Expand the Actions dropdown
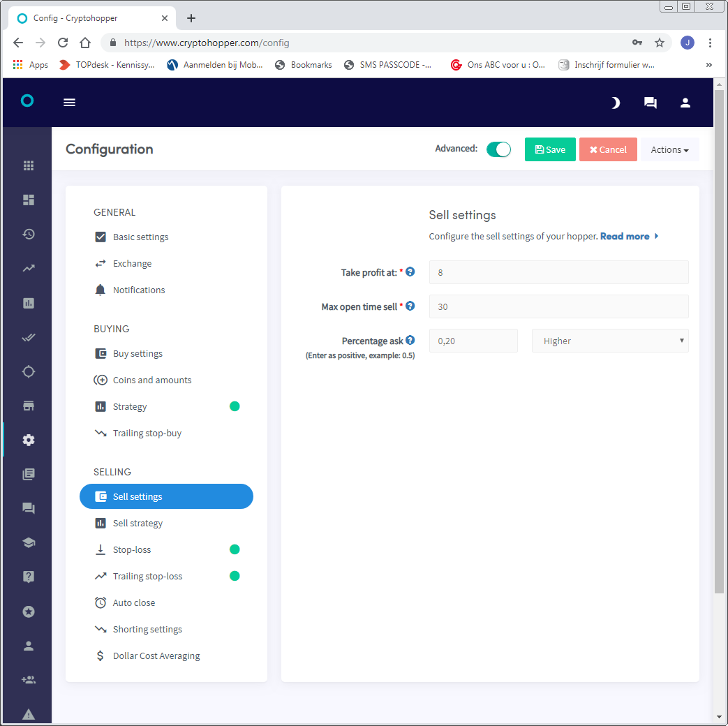Viewport: 728px width, 726px height. click(669, 149)
